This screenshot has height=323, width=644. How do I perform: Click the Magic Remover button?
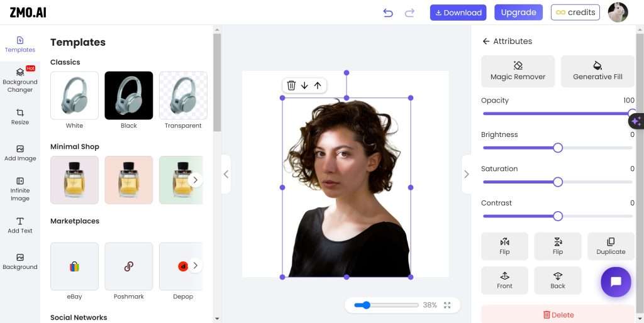(x=518, y=71)
